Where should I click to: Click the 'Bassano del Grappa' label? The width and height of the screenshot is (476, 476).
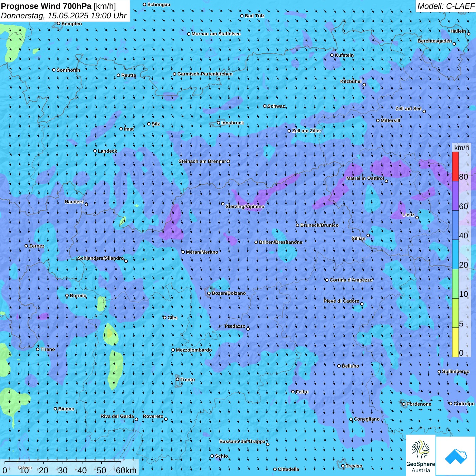point(242,441)
